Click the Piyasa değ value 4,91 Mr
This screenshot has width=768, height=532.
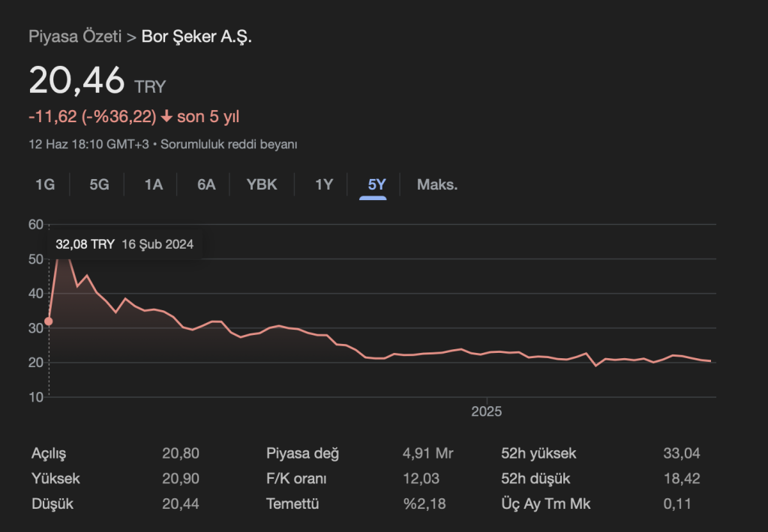click(428, 453)
